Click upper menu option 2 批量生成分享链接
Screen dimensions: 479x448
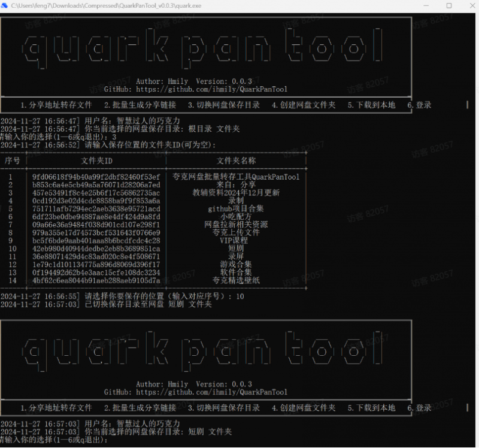point(140,105)
